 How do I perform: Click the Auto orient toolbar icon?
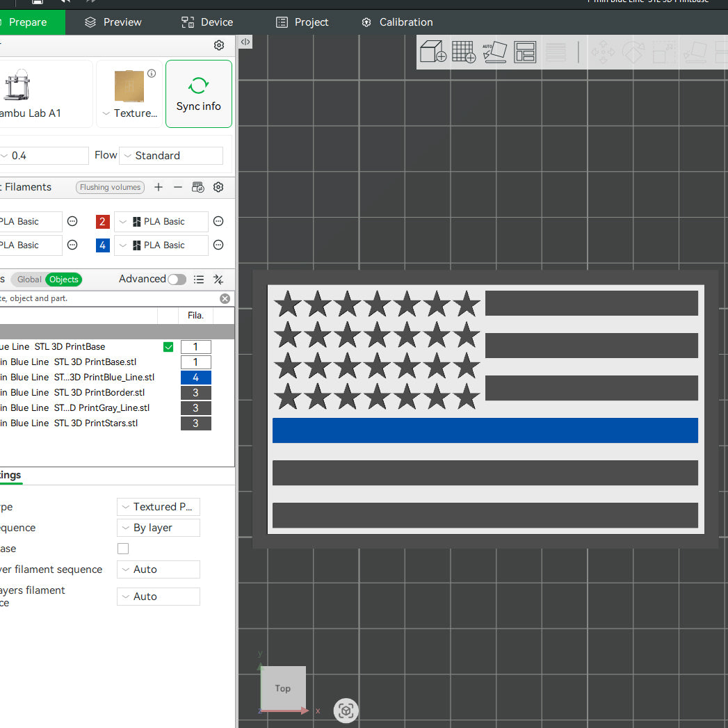494,52
